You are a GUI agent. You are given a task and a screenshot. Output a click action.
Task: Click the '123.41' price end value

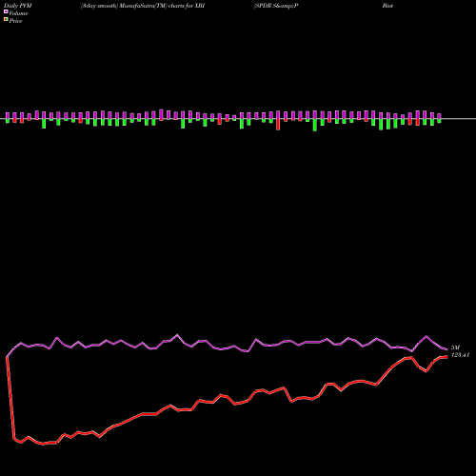(460, 355)
